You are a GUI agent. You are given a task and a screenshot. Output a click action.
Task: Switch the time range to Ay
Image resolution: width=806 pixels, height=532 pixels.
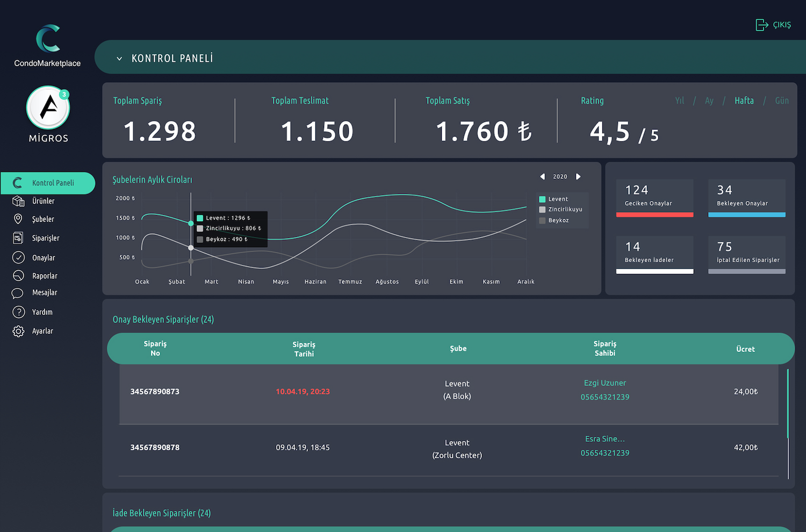click(709, 101)
